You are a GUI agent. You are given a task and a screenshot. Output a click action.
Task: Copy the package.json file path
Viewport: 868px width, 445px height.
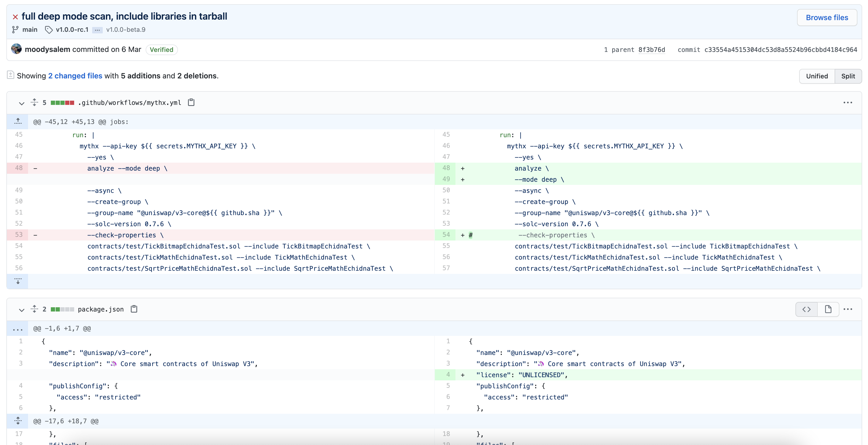tap(134, 309)
